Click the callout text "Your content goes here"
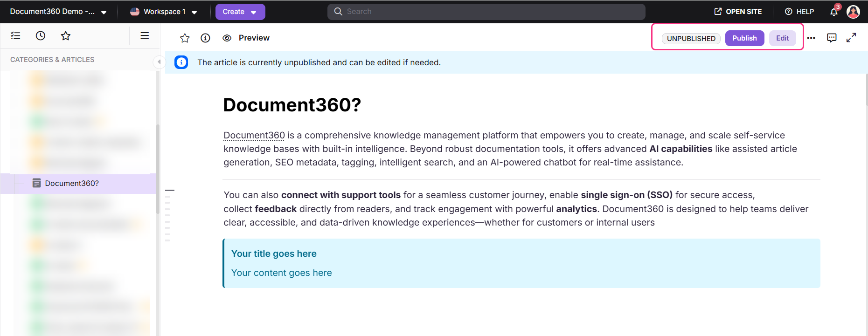 tap(282, 273)
